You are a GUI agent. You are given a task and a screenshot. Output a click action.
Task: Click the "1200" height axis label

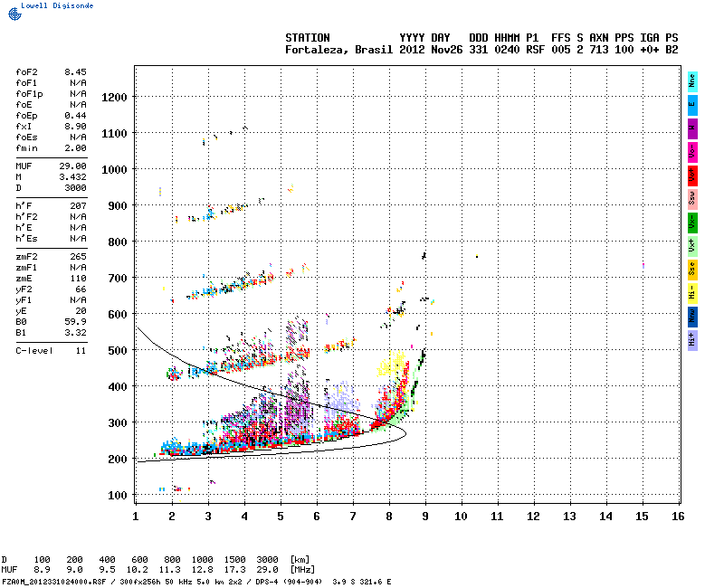(114, 98)
